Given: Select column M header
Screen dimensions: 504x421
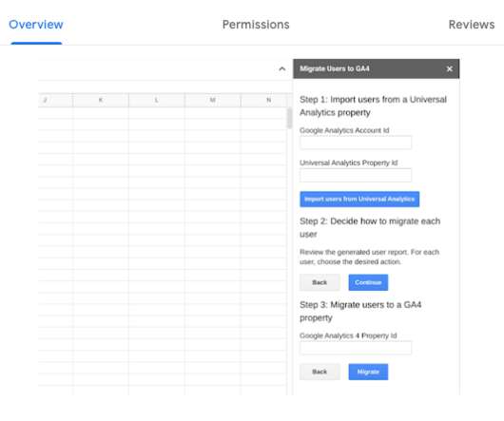Looking at the screenshot, I should (x=212, y=100).
